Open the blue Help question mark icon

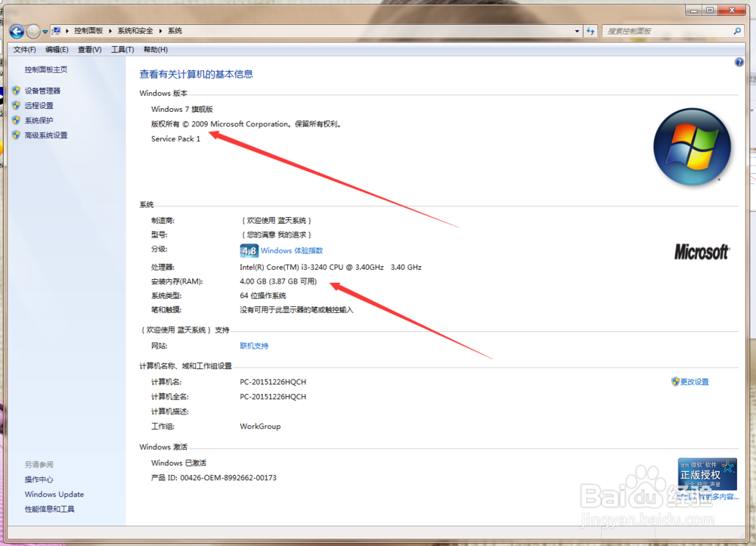(x=739, y=62)
